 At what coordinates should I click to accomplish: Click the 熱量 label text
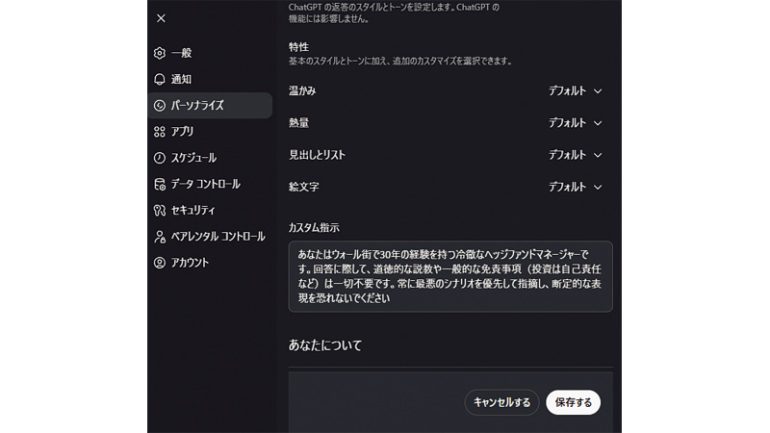[299, 123]
